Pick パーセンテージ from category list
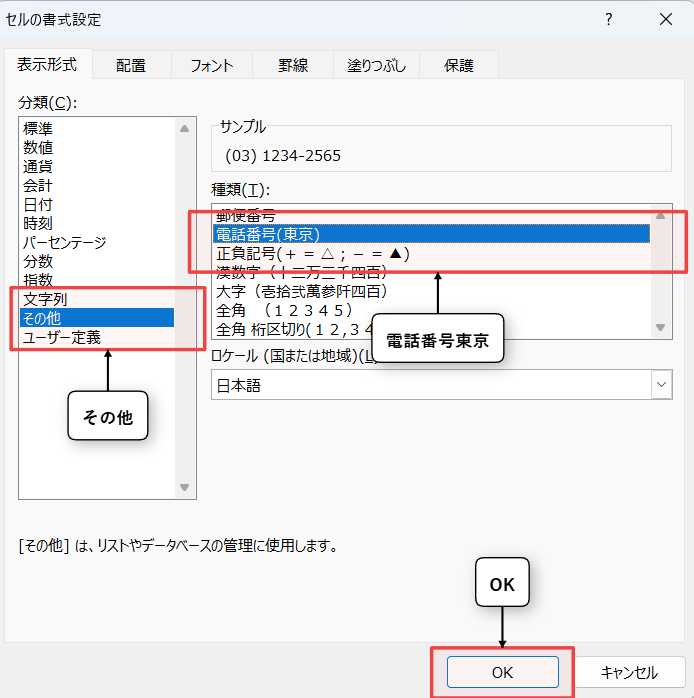 65,243
